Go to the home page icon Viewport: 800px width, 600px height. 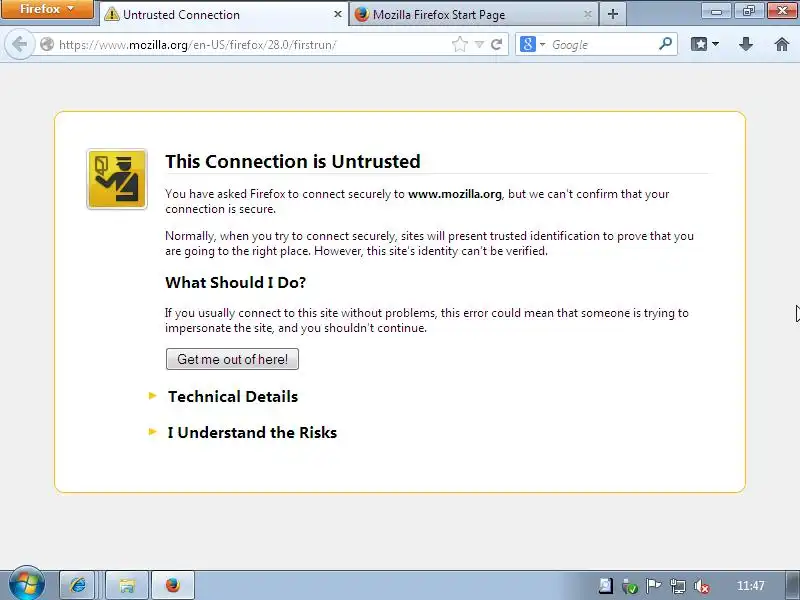[782, 44]
